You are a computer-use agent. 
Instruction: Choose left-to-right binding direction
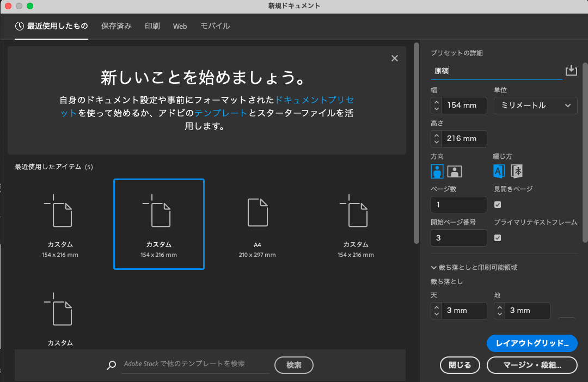point(499,171)
